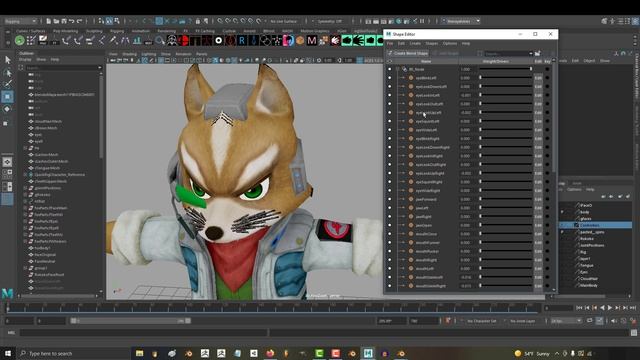The width and height of the screenshot is (640, 360).
Task: Toggle visibility dot for eyeLookDownLeft shape
Action: (x=389, y=87)
